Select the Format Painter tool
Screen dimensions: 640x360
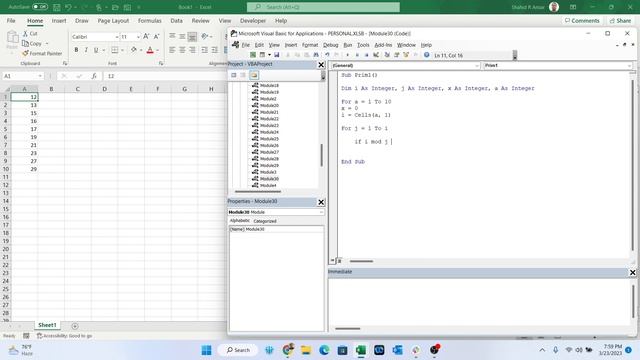pos(42,53)
